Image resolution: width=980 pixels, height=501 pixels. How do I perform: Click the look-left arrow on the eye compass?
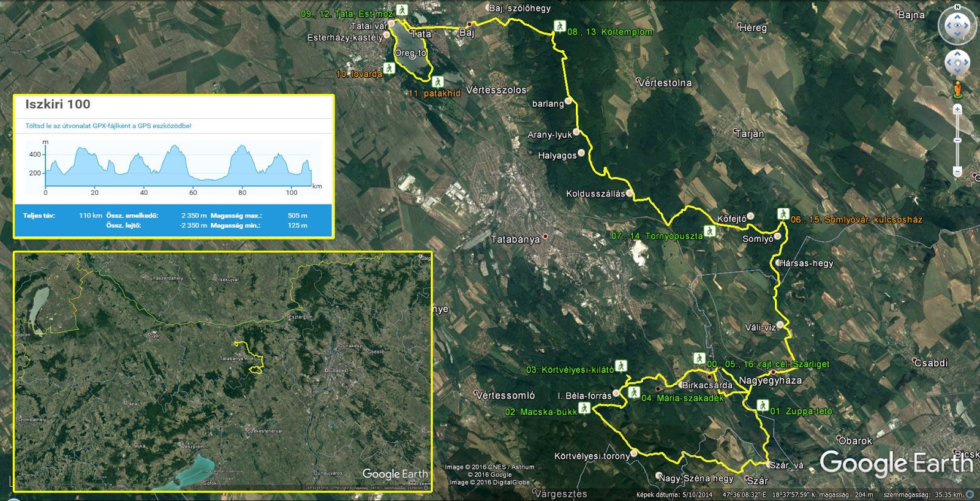coord(948,26)
